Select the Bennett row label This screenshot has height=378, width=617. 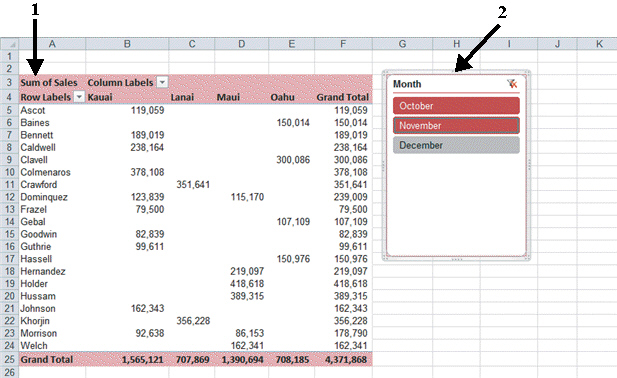coord(37,135)
